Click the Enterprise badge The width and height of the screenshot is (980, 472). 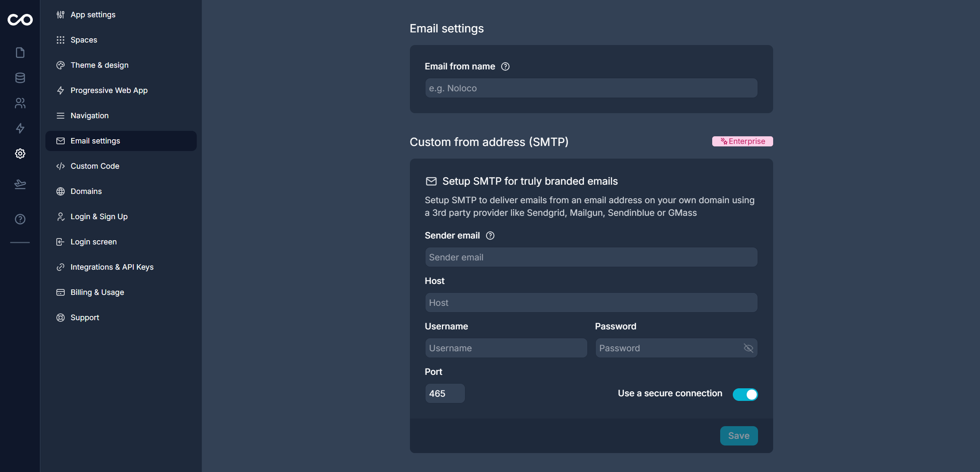pos(742,141)
